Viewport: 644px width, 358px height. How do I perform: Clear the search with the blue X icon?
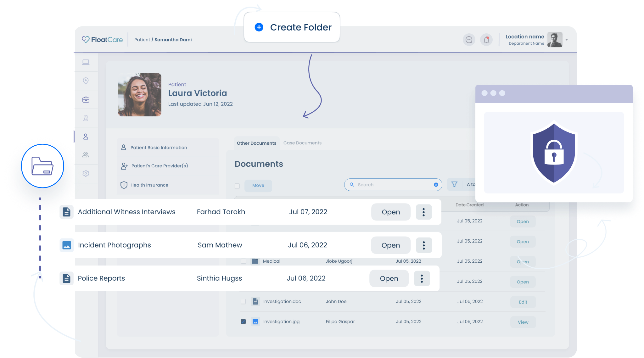436,185
